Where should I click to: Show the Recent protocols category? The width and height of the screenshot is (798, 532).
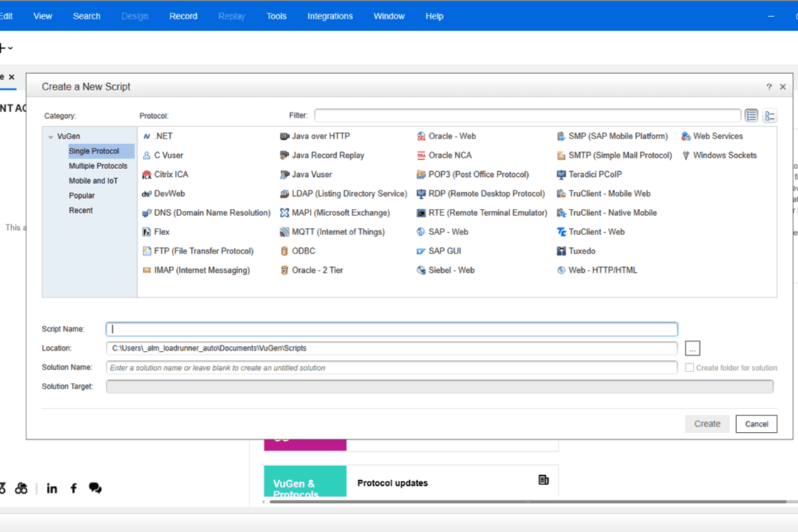[x=81, y=210]
